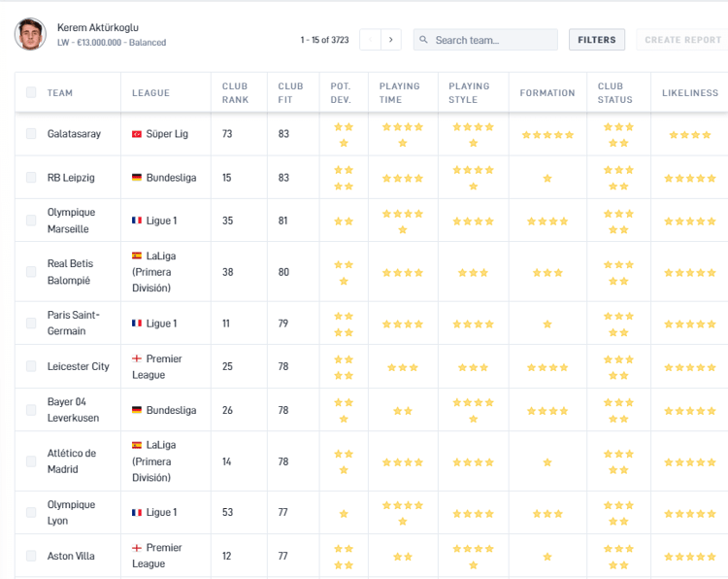Check the Olympique Lyon row checkbox
728x579 pixels.
point(31,512)
